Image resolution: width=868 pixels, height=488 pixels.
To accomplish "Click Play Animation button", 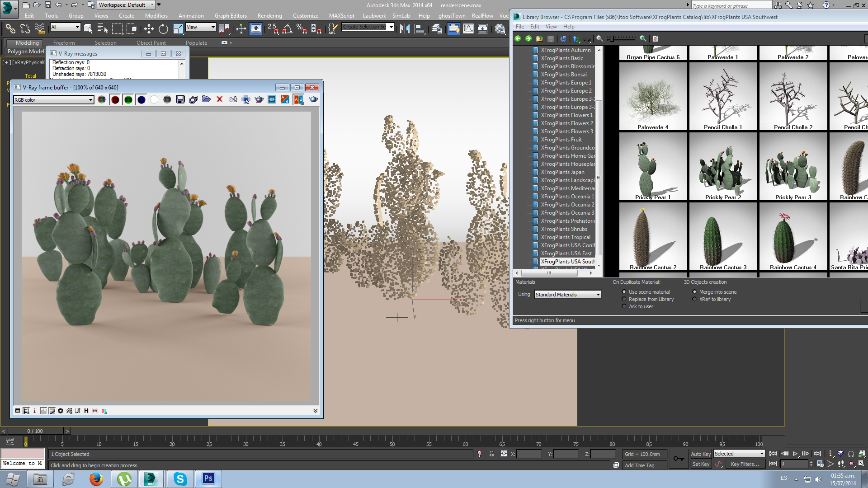I will click(x=795, y=454).
